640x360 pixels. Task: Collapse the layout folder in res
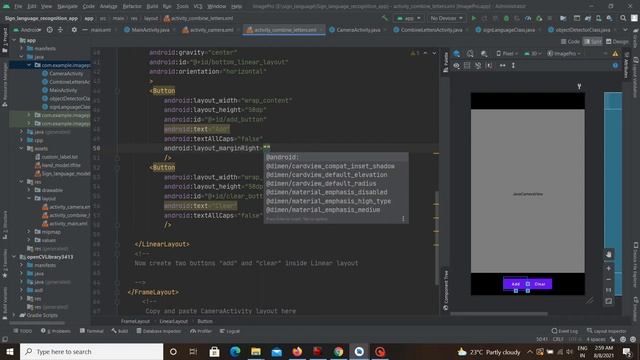tap(29, 198)
